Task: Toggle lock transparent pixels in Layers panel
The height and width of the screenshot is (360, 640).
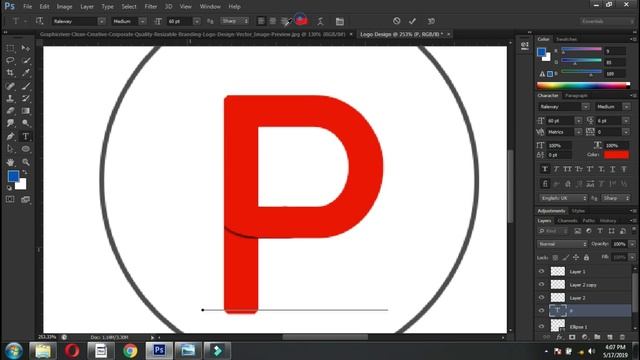Action: tap(555, 258)
